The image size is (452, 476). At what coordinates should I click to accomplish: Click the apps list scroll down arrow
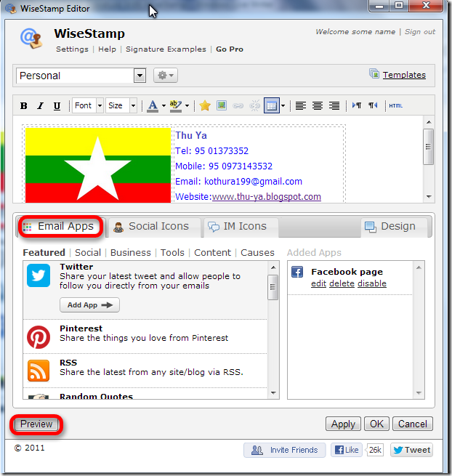click(x=273, y=393)
